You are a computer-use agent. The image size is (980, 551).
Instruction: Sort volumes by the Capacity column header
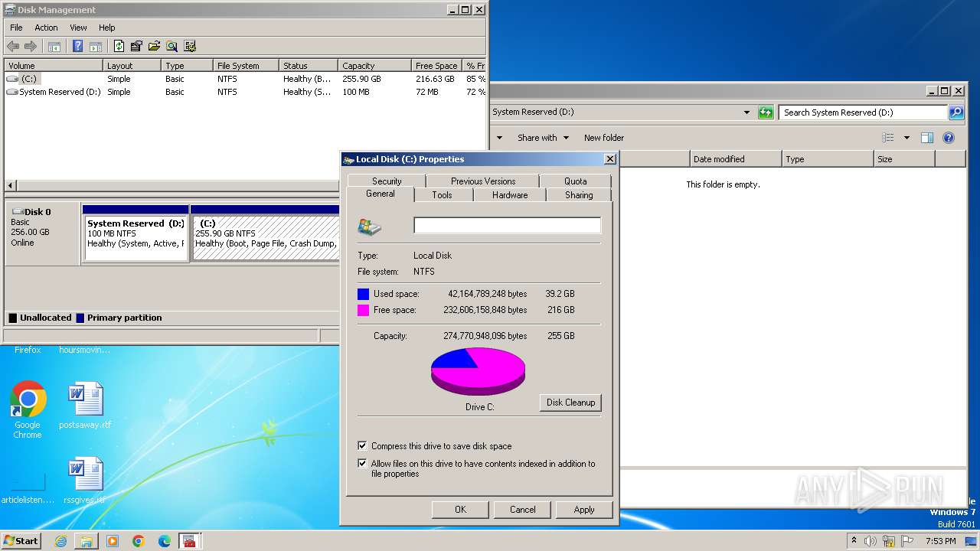[373, 66]
